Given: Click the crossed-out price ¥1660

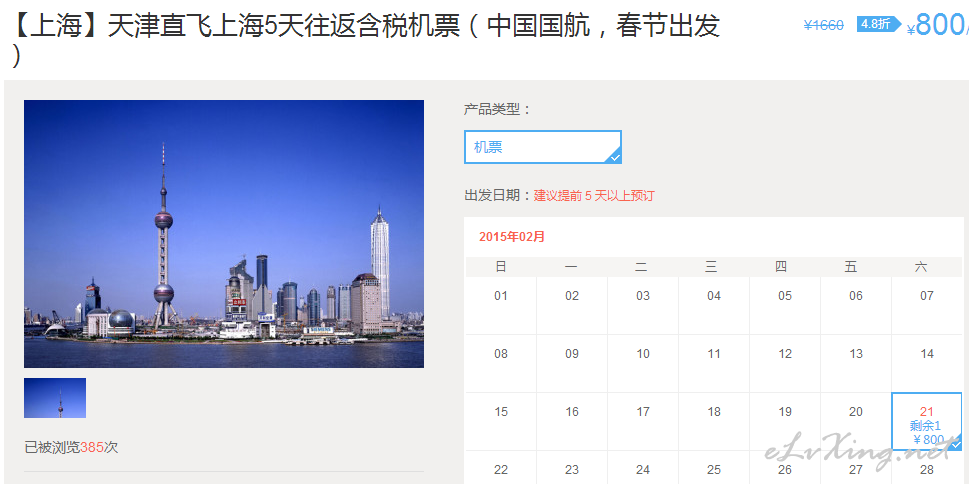Looking at the screenshot, I should click(823, 25).
